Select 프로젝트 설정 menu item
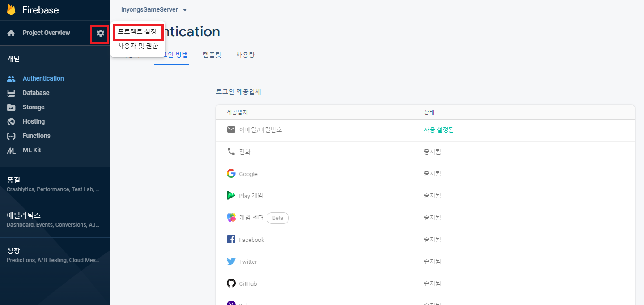This screenshot has width=644, height=305. tap(137, 32)
